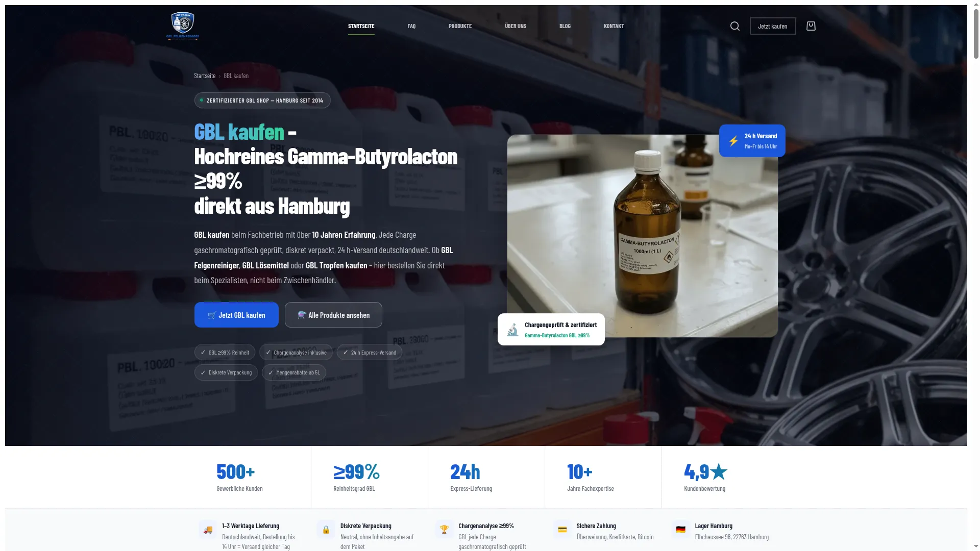Click the page vertical scrollbar thumb

pyautogui.click(x=975, y=35)
